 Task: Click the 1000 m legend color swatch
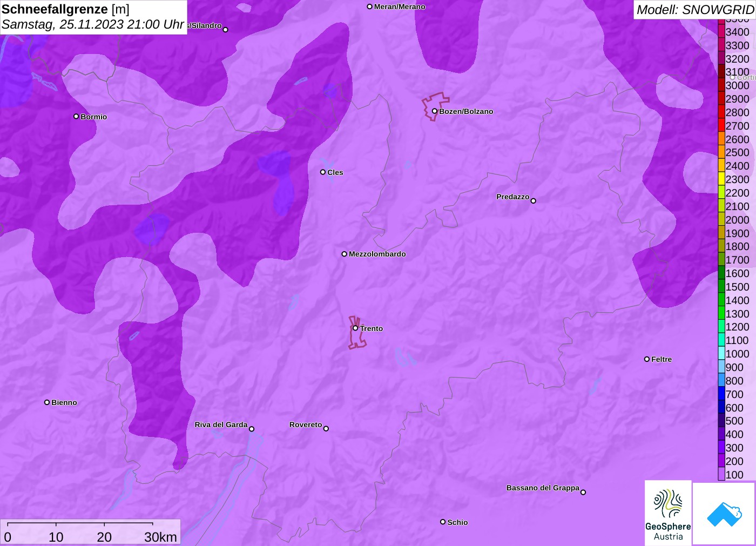coord(721,354)
